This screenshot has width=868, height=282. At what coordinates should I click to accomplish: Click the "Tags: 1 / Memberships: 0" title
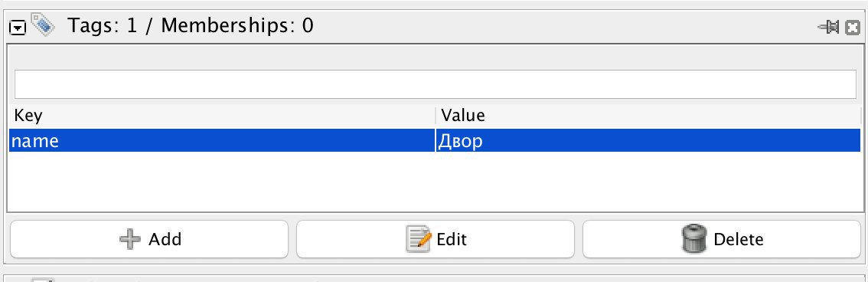point(191,25)
